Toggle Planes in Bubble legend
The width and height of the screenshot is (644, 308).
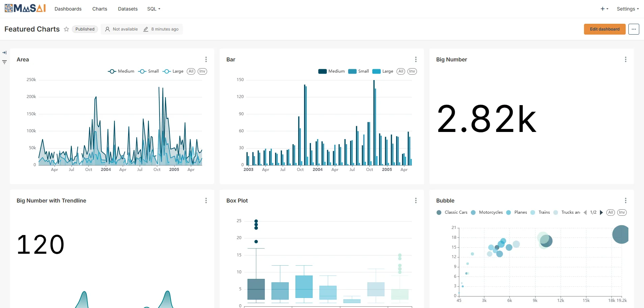pyautogui.click(x=517, y=212)
